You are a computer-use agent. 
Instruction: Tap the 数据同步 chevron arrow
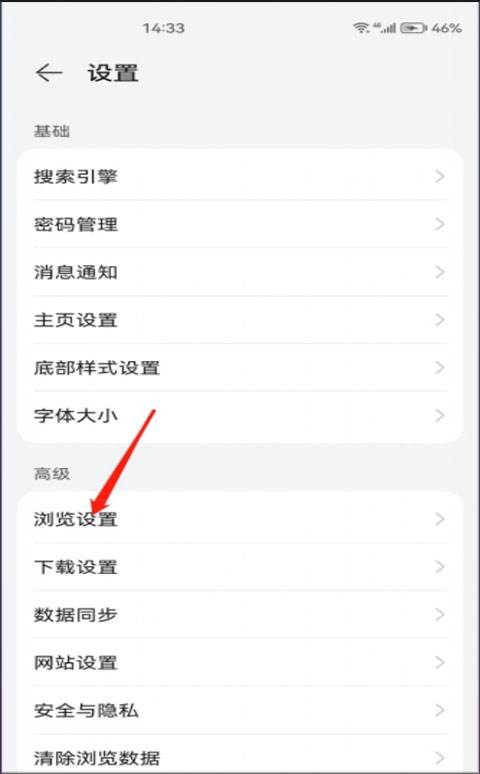tap(440, 615)
